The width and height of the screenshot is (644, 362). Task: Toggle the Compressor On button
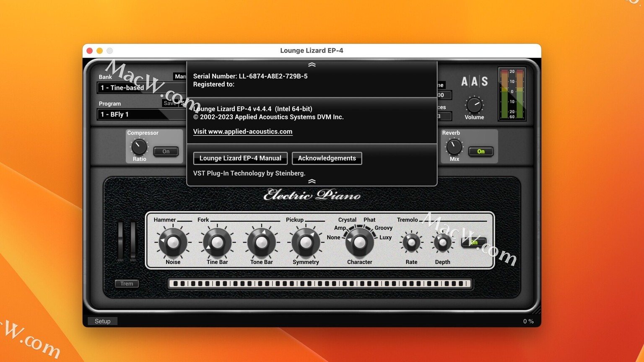click(166, 151)
